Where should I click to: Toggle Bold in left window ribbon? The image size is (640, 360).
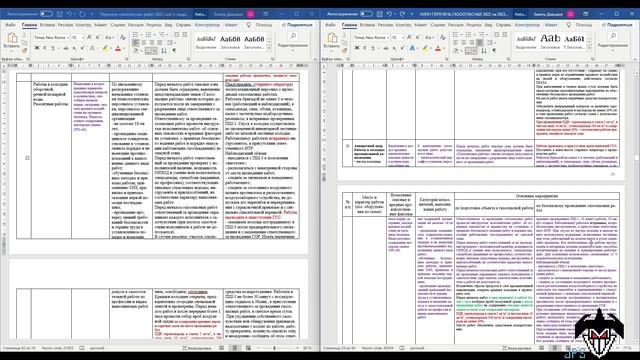(37, 48)
